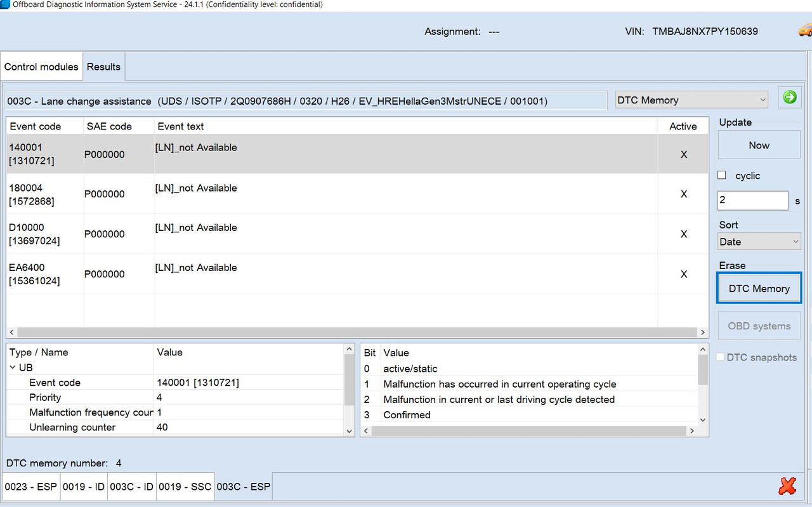
Task: Select the 003C - ESP bottom tab
Action: tap(244, 487)
